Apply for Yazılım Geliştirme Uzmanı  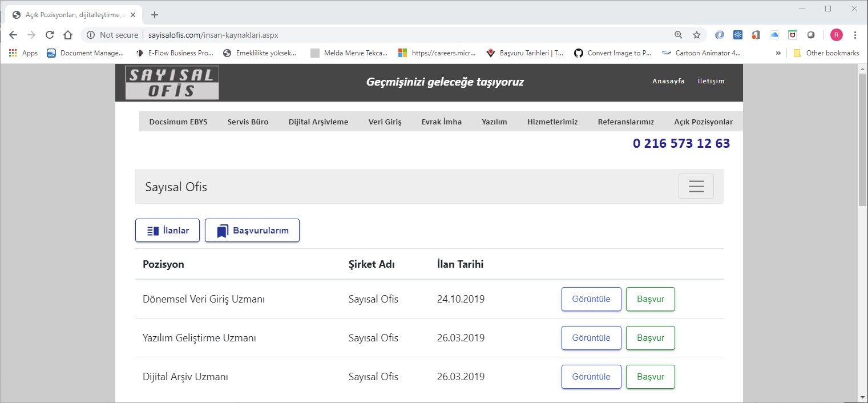[651, 338]
